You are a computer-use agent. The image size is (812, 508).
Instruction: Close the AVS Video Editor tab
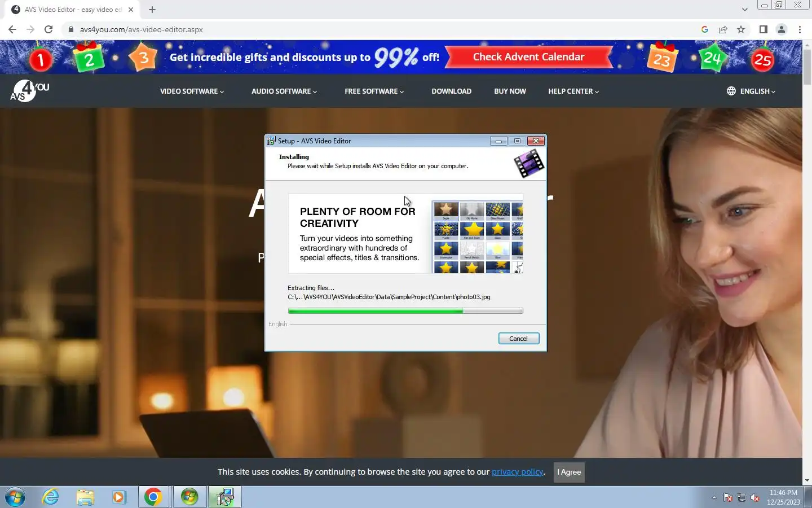point(131,10)
